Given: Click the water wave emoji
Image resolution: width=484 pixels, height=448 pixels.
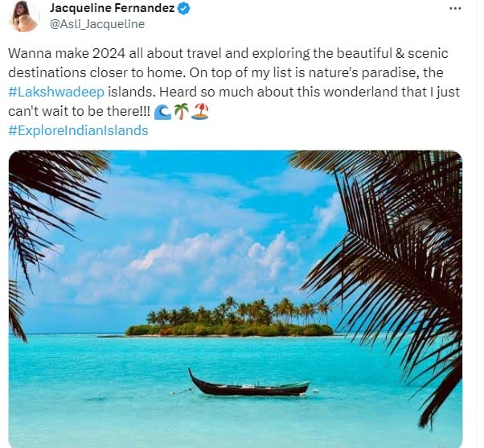Looking at the screenshot, I should coord(161,113).
